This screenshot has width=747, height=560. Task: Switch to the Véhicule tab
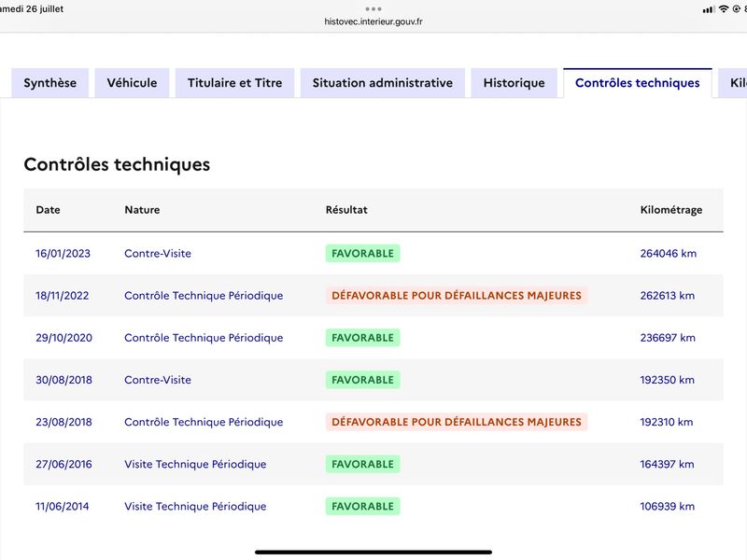pyautogui.click(x=132, y=83)
